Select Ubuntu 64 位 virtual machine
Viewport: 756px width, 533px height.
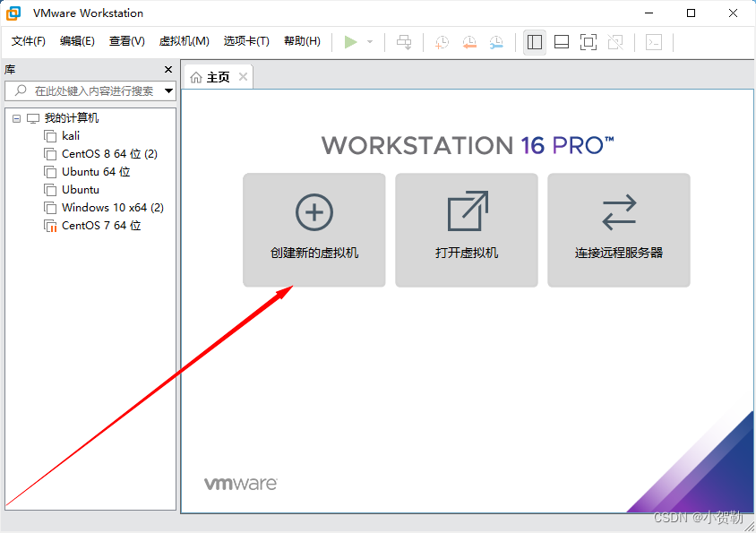[96, 172]
